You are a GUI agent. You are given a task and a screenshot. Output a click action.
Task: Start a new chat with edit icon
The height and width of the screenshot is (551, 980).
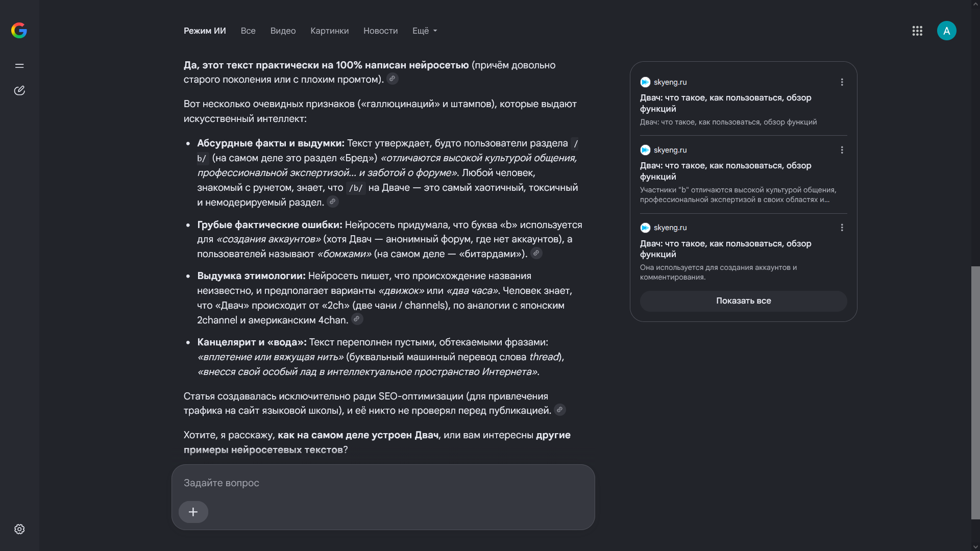[x=19, y=91]
